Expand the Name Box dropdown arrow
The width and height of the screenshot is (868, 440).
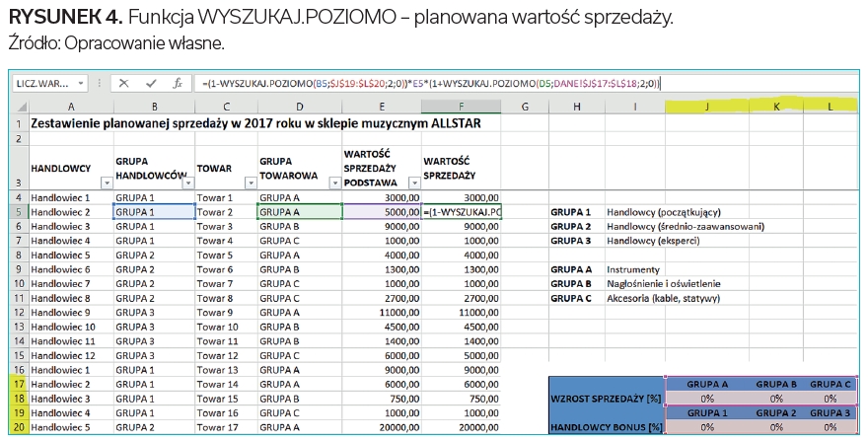coord(81,84)
